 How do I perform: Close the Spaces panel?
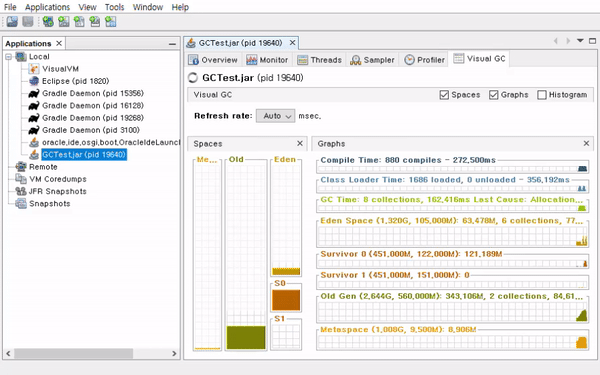coord(300,143)
